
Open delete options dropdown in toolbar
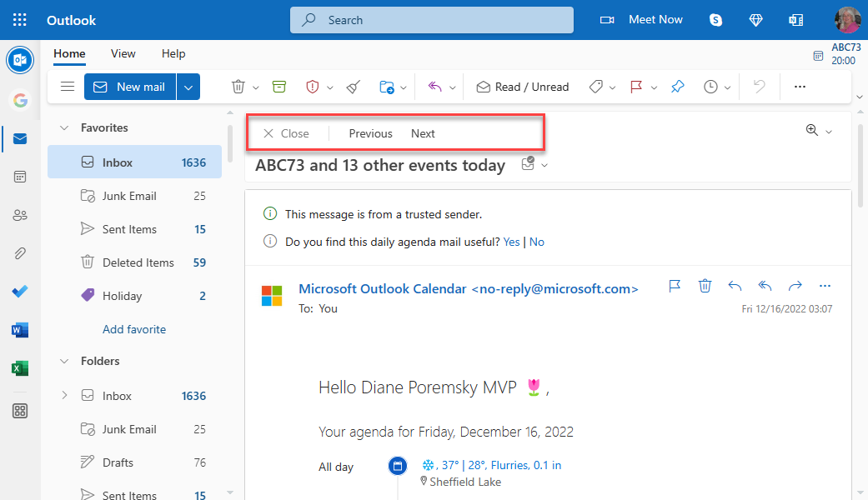pyautogui.click(x=256, y=87)
